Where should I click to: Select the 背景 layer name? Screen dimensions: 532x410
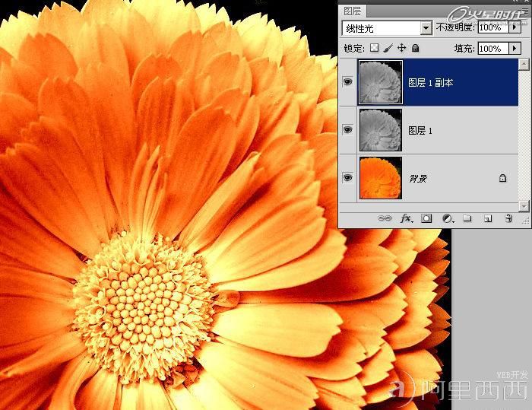(x=418, y=178)
